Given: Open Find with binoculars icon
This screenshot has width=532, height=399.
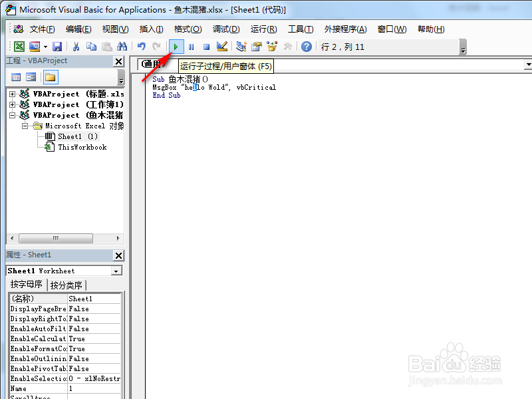Looking at the screenshot, I should (x=122, y=47).
